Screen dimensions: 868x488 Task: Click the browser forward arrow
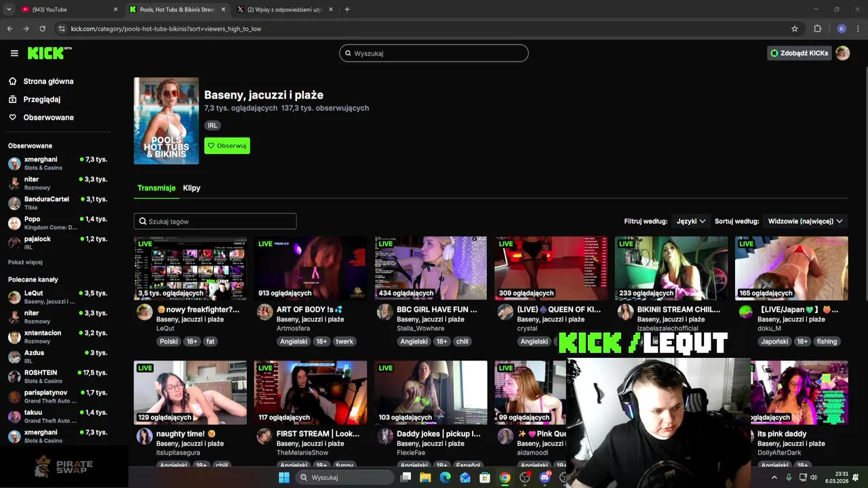click(x=26, y=28)
